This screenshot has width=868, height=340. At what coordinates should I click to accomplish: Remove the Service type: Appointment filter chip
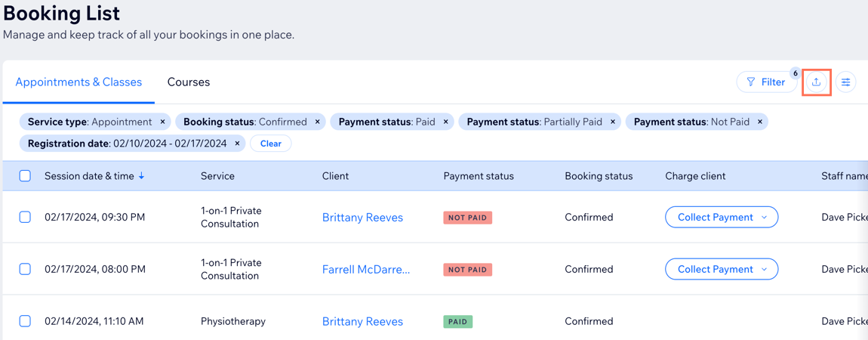162,122
